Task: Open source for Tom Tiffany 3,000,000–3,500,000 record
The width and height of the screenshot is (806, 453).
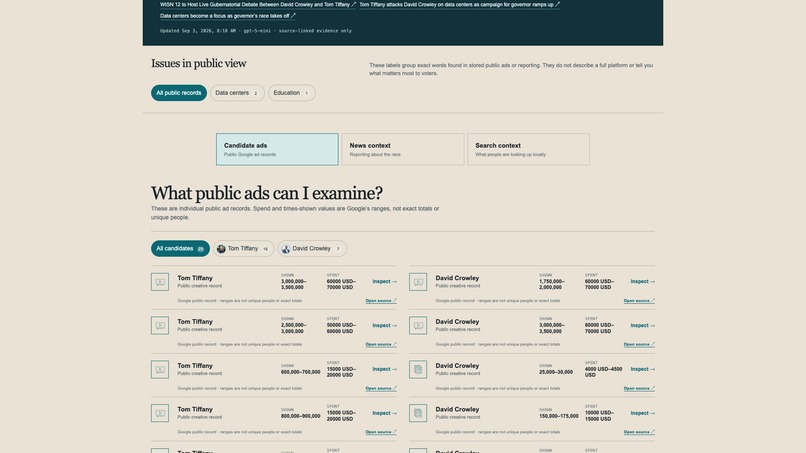Action: point(381,301)
